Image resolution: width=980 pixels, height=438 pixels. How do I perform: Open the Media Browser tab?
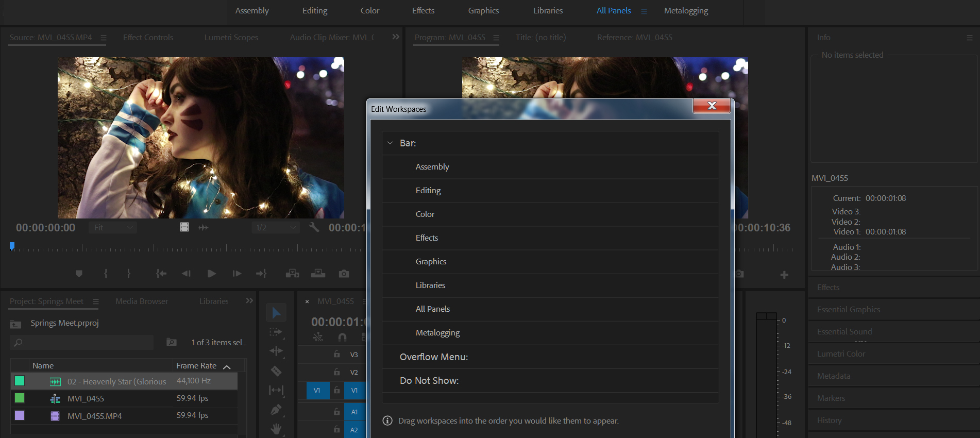point(142,301)
